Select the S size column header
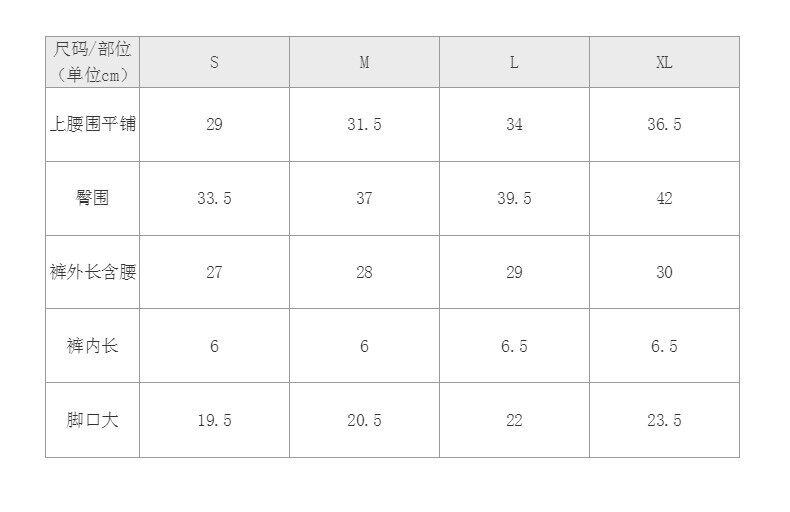Image resolution: width=790 pixels, height=512 pixels. (x=214, y=62)
